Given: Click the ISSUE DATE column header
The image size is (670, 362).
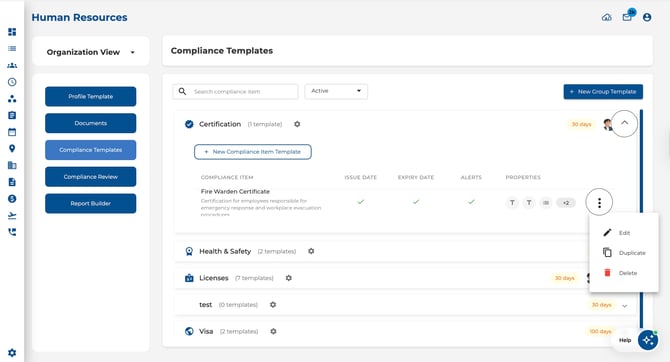Looking at the screenshot, I should 361,177.
